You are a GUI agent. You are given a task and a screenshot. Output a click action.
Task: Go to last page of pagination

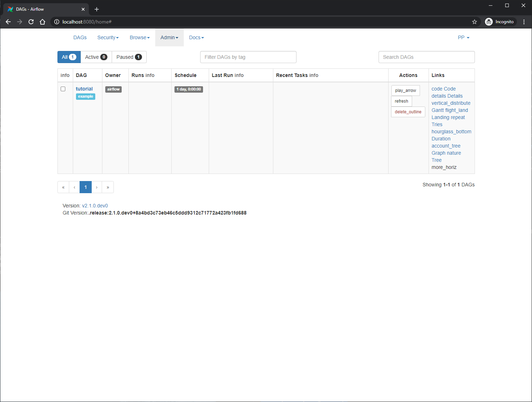(x=108, y=187)
